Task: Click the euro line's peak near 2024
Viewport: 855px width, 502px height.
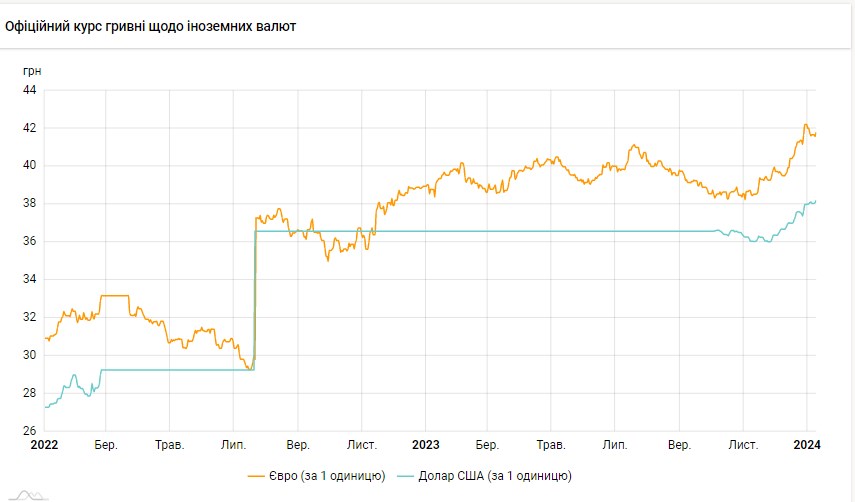Action: (806, 125)
